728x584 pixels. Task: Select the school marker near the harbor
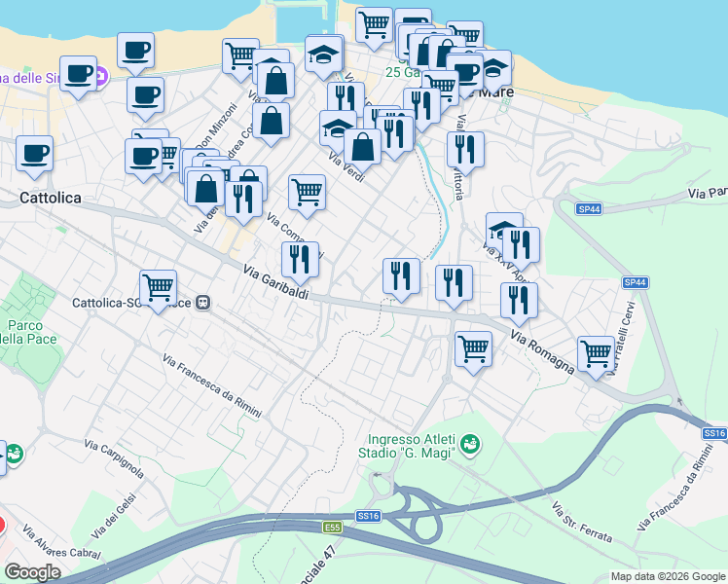(x=323, y=58)
